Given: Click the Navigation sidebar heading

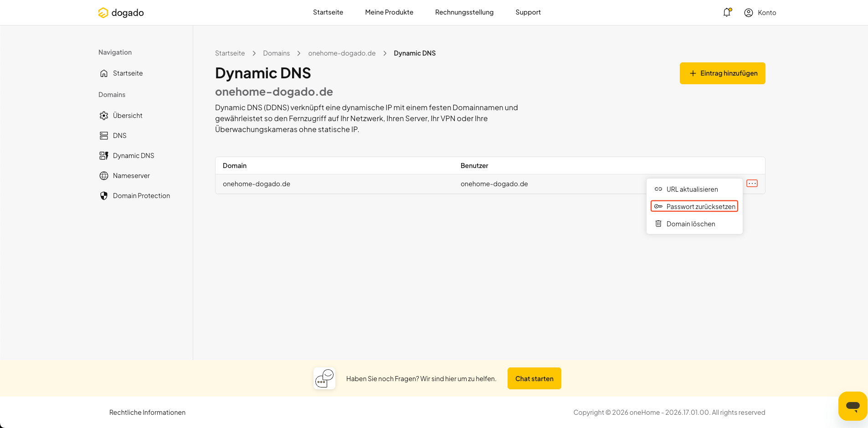Looking at the screenshot, I should click(x=115, y=52).
